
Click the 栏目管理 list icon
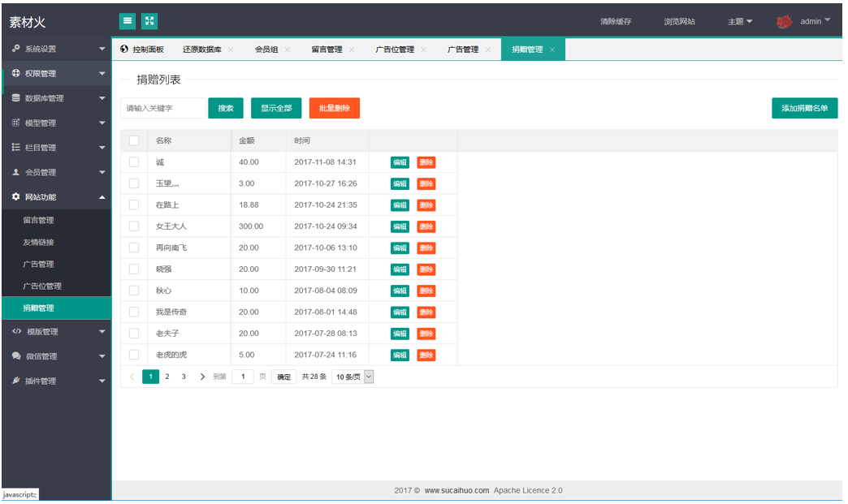pyautogui.click(x=15, y=147)
